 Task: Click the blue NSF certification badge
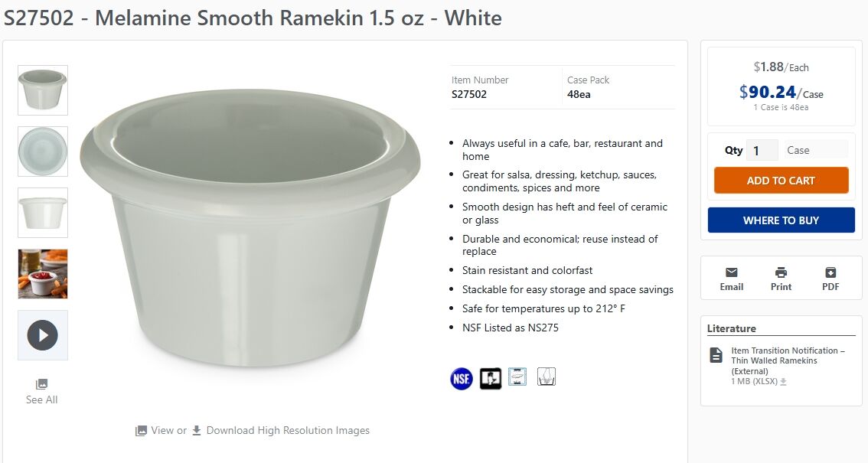point(462,378)
